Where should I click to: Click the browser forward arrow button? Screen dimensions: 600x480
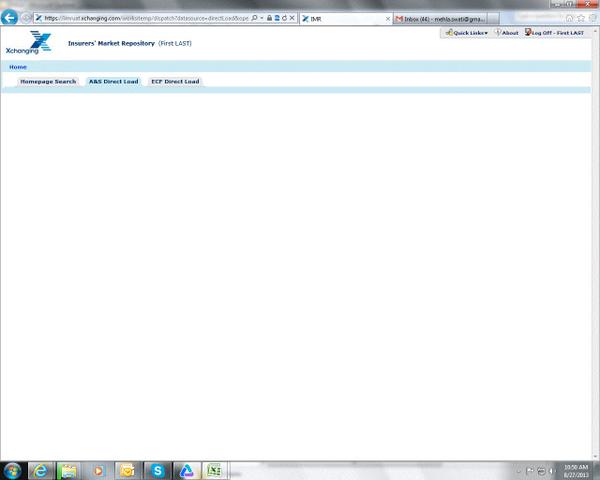(25, 18)
